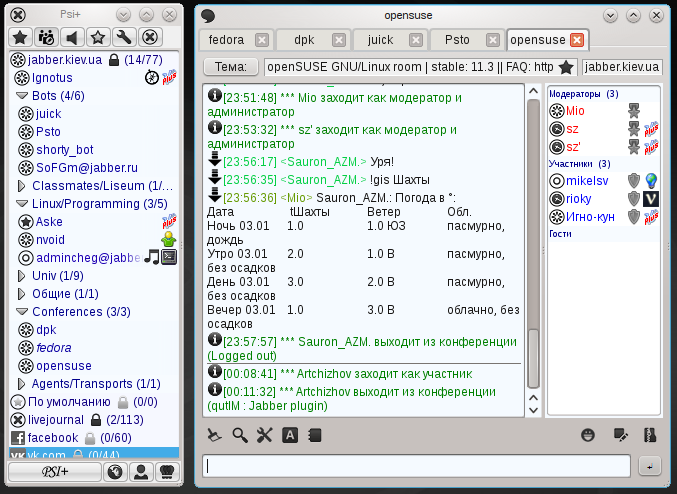Select the По умолчанию account row
Image resolution: width=677 pixels, height=494 pixels.
(94, 402)
